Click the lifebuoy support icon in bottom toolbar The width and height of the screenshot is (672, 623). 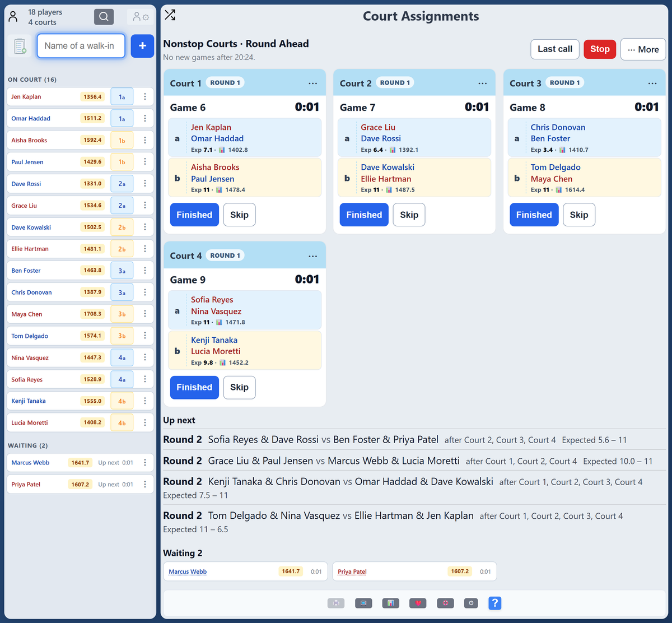point(445,603)
